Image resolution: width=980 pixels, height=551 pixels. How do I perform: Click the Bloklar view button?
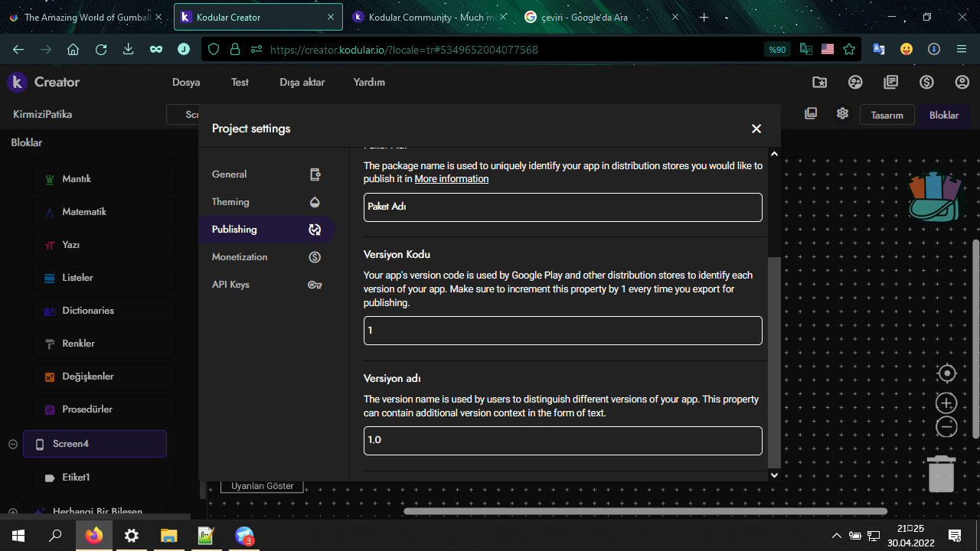[x=944, y=115]
